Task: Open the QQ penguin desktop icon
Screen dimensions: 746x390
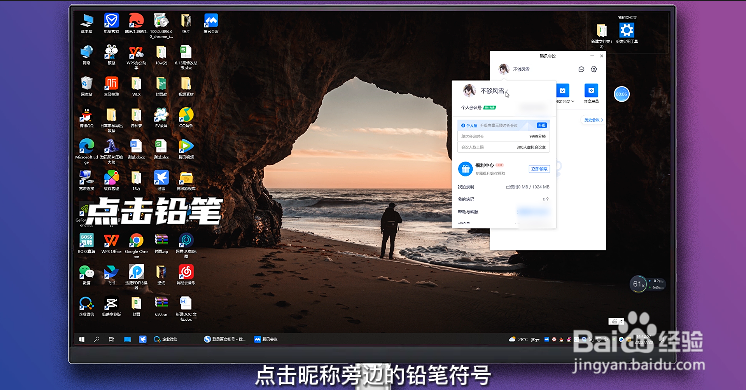Action: (x=86, y=116)
